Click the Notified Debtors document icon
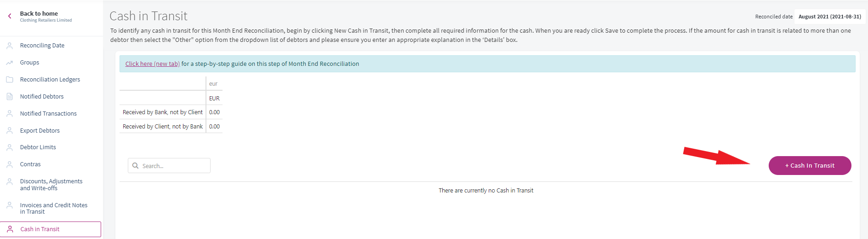This screenshot has width=868, height=239. click(10, 97)
